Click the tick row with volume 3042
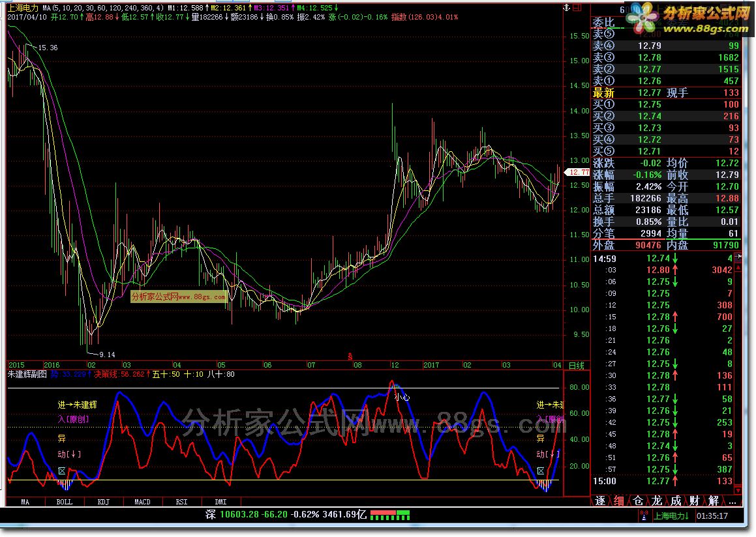 coord(663,270)
